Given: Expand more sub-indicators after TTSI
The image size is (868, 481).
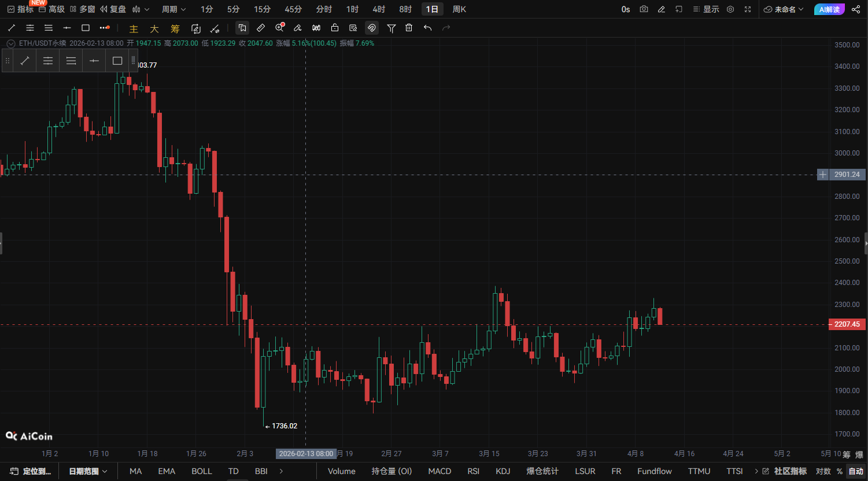Looking at the screenshot, I should coord(756,471).
